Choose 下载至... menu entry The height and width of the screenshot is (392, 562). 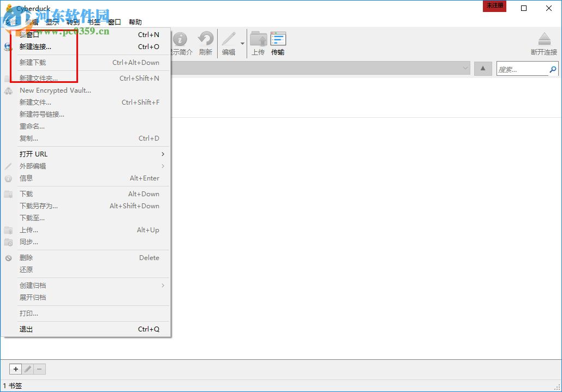tap(86, 218)
